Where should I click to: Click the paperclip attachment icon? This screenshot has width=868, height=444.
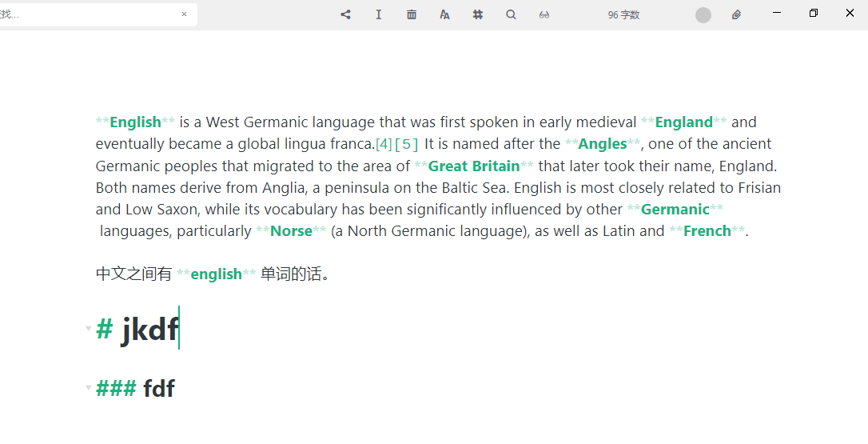736,15
